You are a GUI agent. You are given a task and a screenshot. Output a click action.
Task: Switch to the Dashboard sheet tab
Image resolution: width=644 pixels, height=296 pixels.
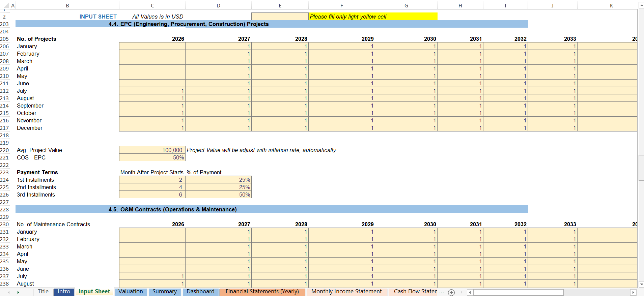(200, 292)
